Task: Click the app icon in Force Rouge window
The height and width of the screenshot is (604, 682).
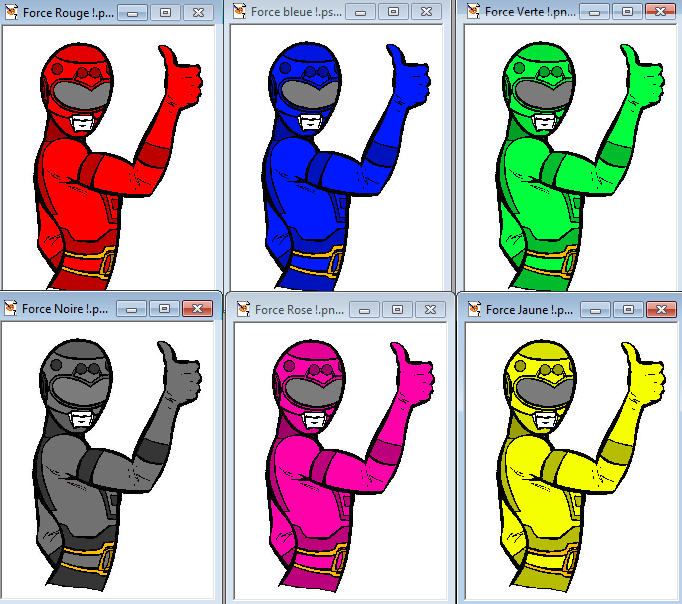Action: [x=11, y=12]
